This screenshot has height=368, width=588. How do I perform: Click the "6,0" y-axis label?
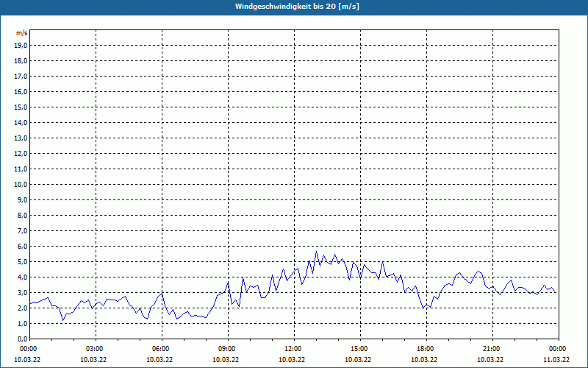(x=23, y=246)
